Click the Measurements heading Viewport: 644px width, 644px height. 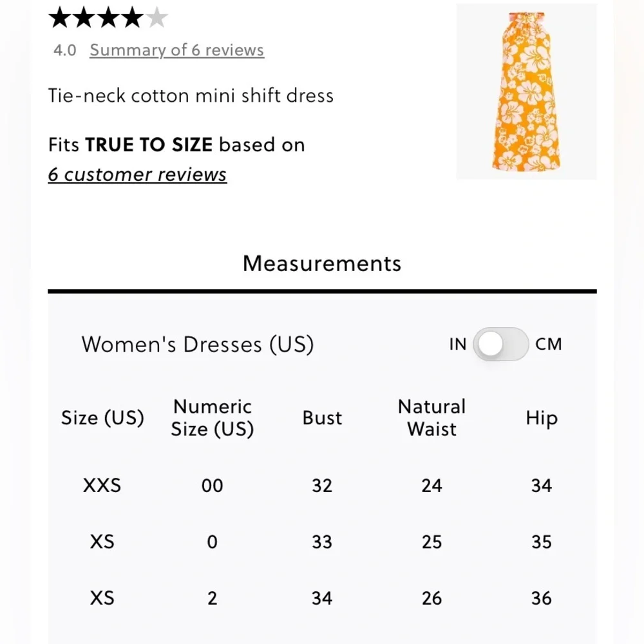(322, 263)
